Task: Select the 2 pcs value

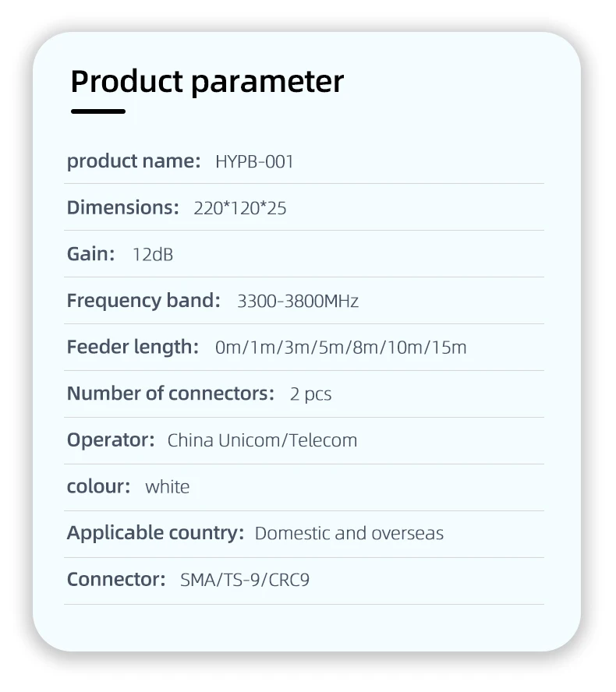Action: pyautogui.click(x=310, y=394)
